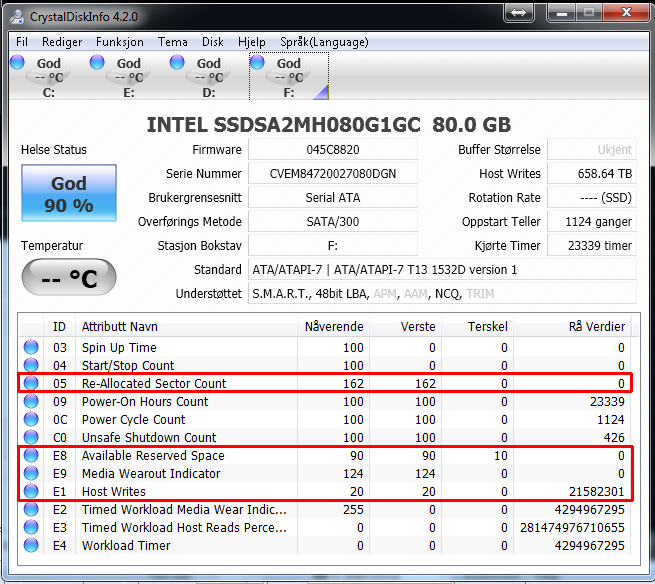Click the CrystalDiskInfo app icon in title bar
The height and width of the screenshot is (584, 655).
pos(18,16)
